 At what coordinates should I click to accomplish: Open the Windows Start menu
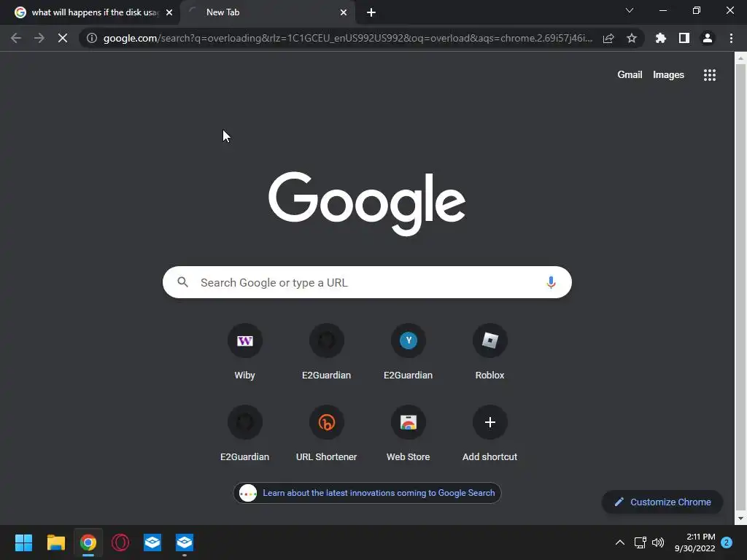pyautogui.click(x=23, y=542)
